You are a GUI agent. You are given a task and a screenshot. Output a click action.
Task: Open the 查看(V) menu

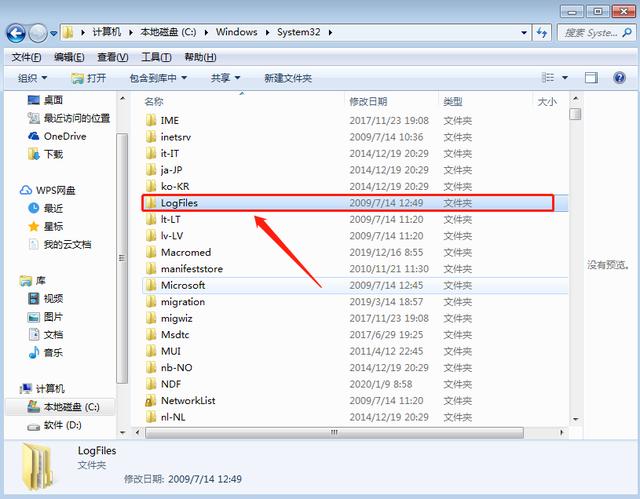pyautogui.click(x=113, y=57)
